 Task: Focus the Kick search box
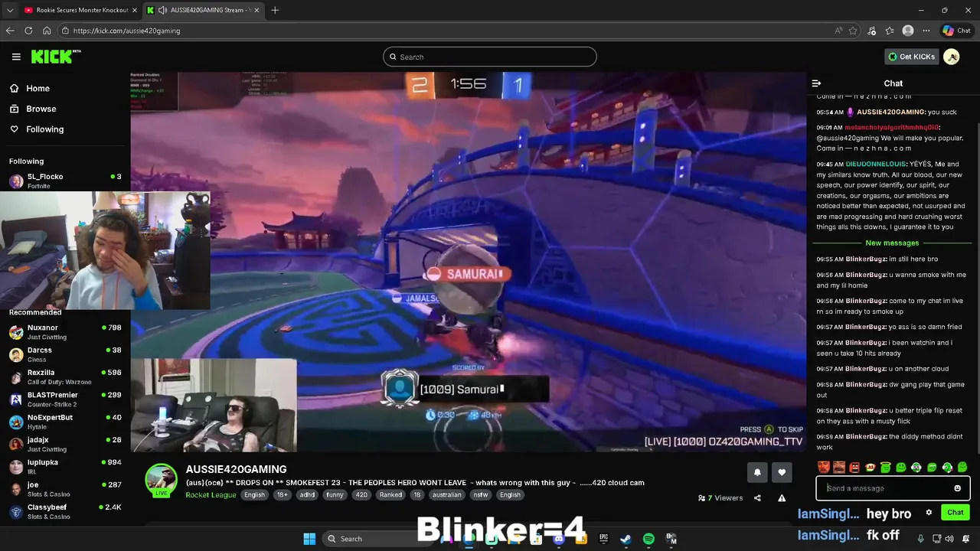coord(490,57)
